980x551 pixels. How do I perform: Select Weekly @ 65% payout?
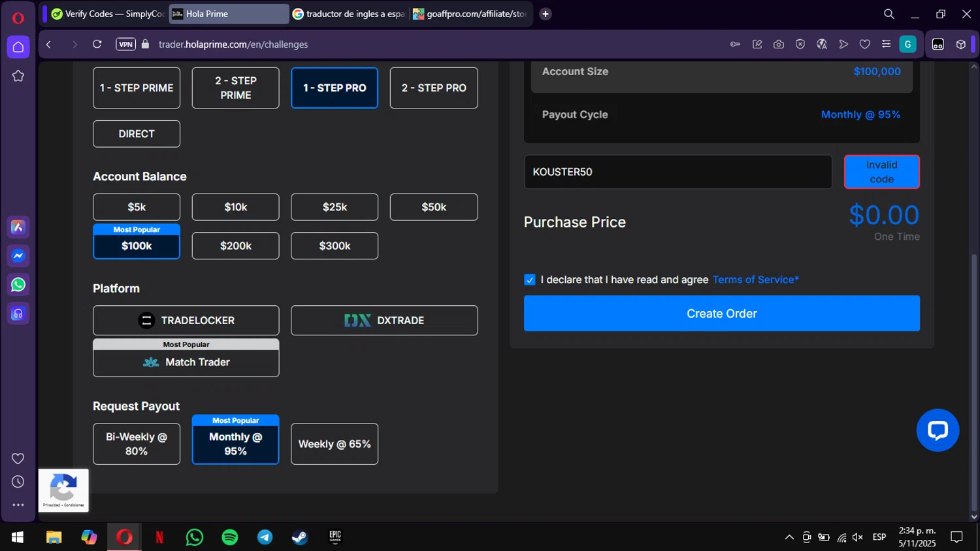(x=335, y=444)
